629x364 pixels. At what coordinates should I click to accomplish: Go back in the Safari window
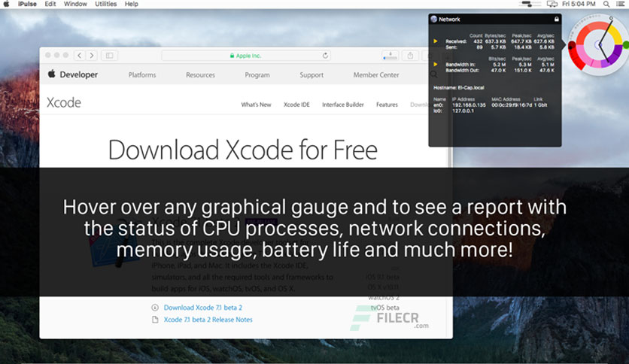(x=80, y=56)
